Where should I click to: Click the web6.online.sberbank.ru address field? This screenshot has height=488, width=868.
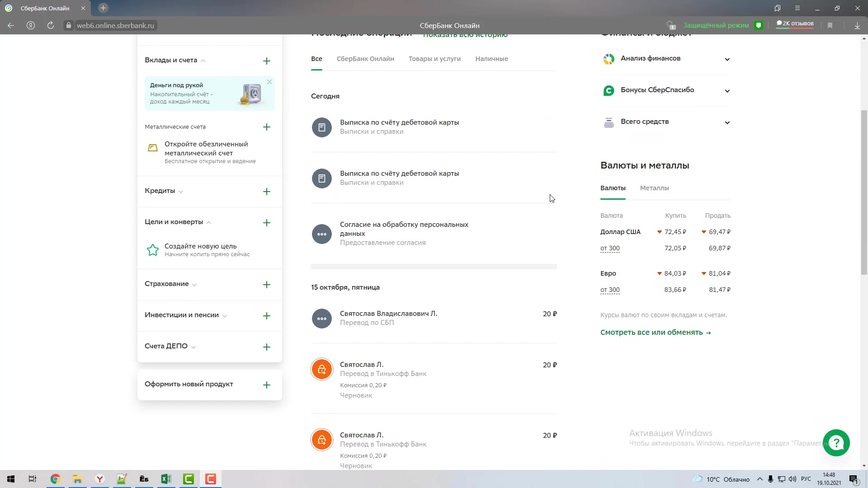tap(115, 25)
